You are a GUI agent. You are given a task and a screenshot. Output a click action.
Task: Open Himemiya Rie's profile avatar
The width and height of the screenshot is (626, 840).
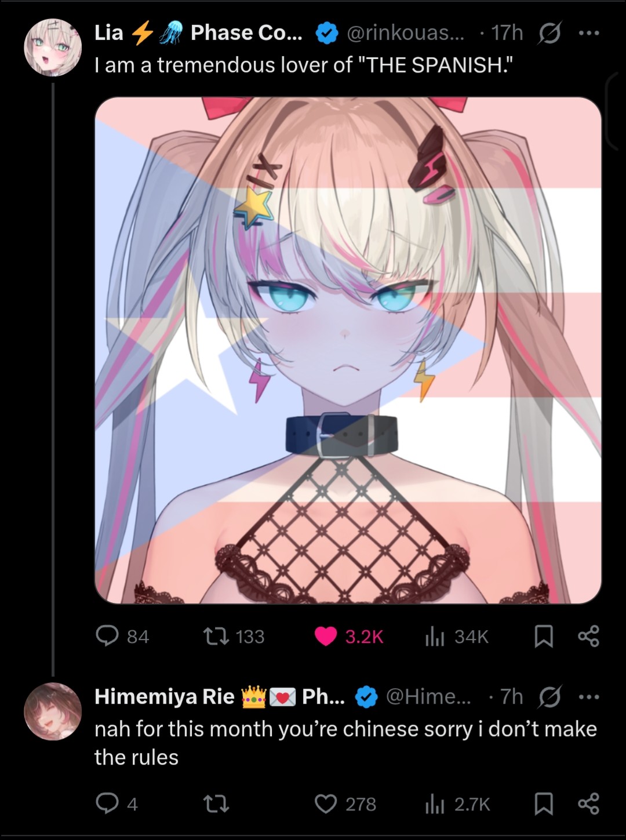[53, 711]
